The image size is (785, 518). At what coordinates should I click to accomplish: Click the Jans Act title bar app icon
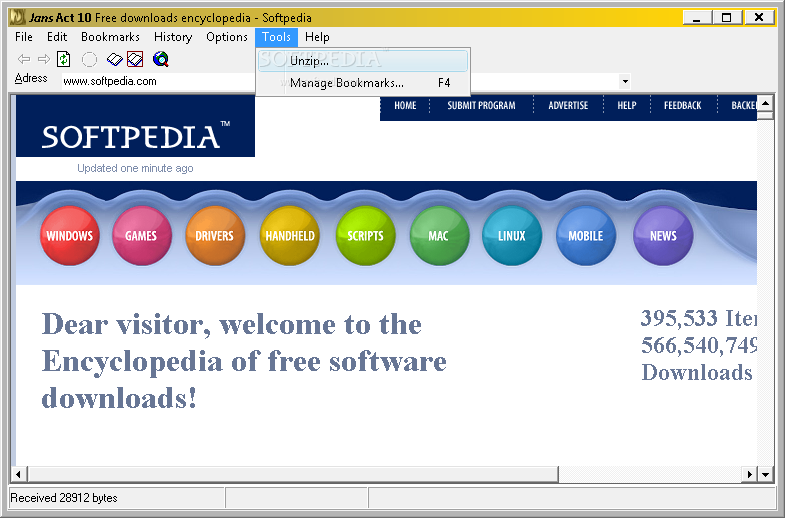[17, 18]
